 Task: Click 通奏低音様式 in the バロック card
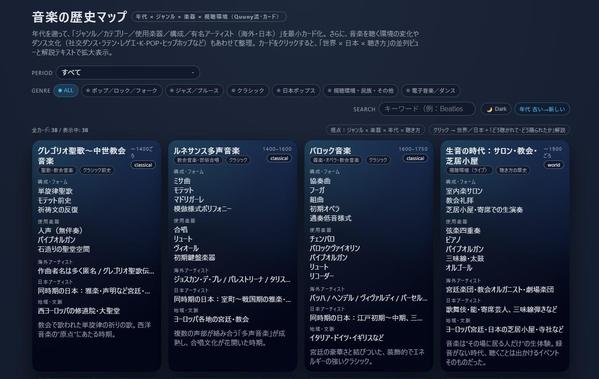click(330, 218)
